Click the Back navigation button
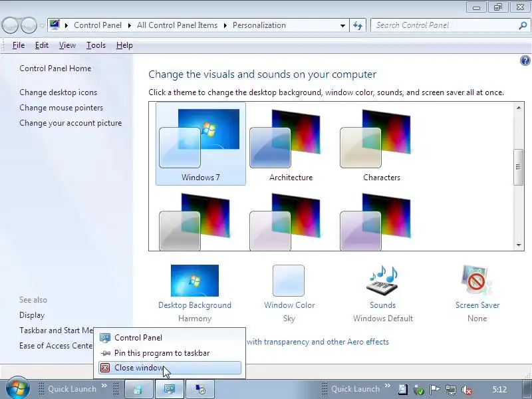Viewport: 532px width, 399px height. coord(10,25)
